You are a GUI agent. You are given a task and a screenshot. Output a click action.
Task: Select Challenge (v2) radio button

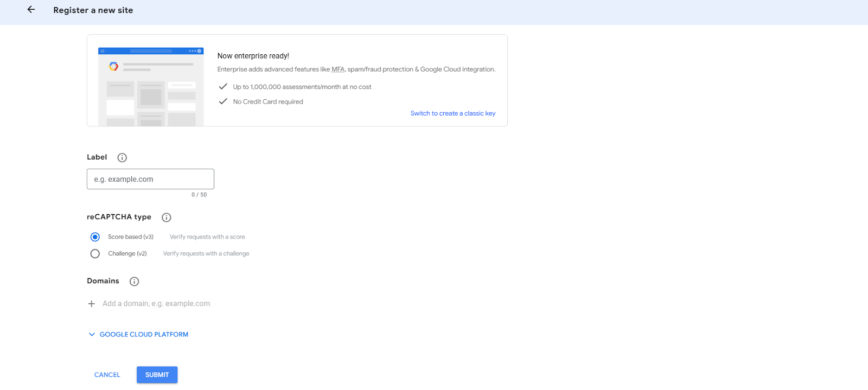[x=95, y=254]
